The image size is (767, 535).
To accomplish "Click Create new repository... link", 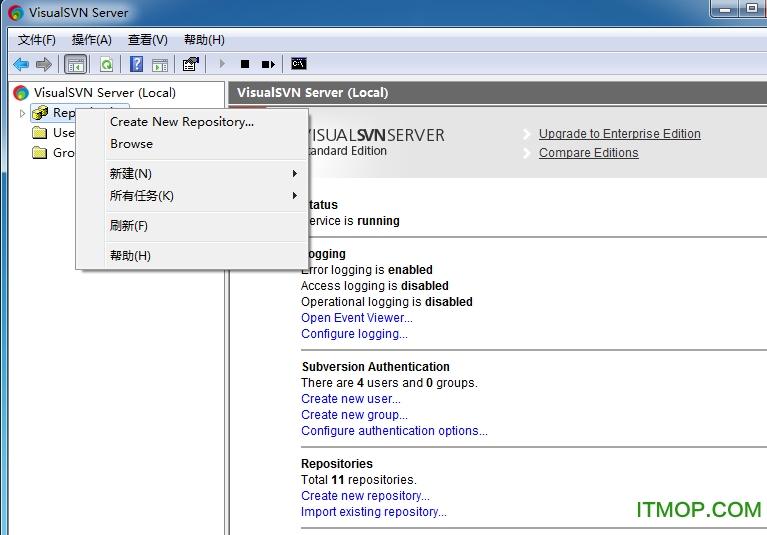I will pyautogui.click(x=365, y=495).
